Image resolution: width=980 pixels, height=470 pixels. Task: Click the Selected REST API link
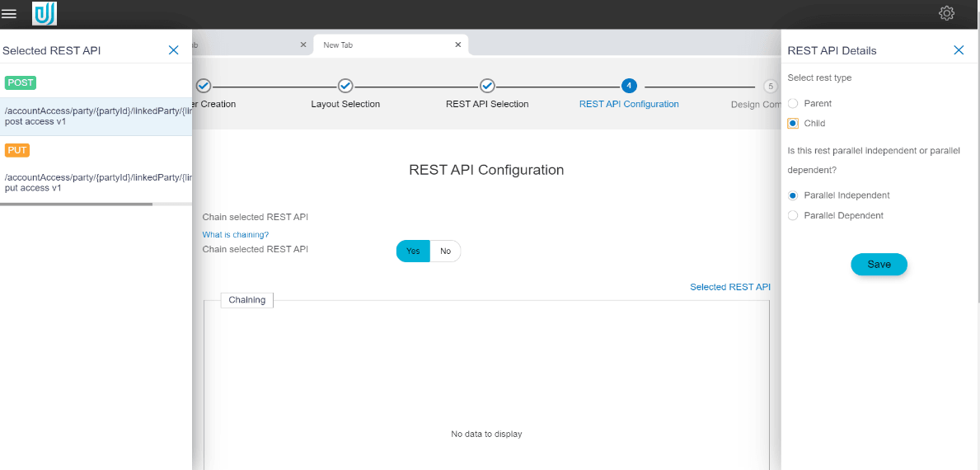click(x=729, y=287)
